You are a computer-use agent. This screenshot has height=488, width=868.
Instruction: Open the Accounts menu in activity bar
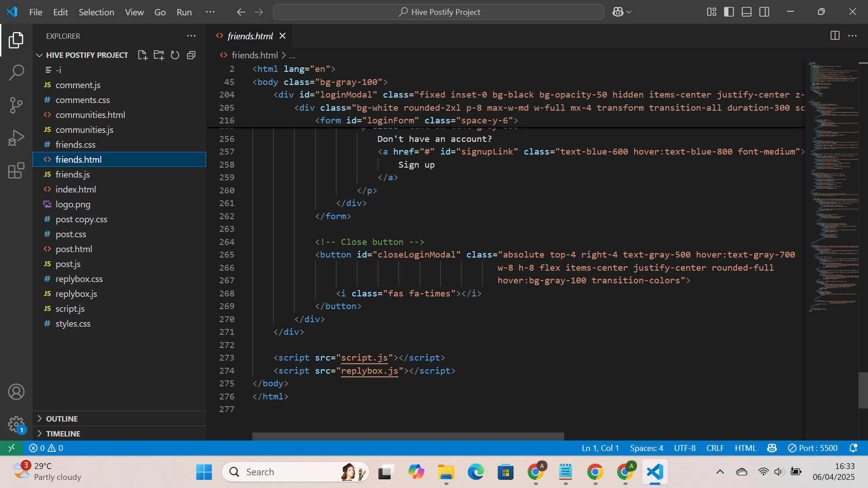tap(16, 392)
